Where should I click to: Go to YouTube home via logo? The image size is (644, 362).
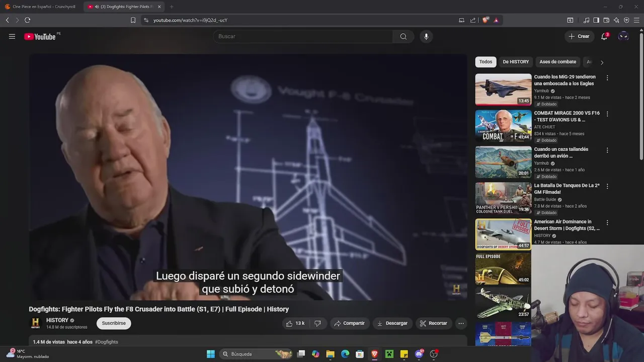click(40, 36)
